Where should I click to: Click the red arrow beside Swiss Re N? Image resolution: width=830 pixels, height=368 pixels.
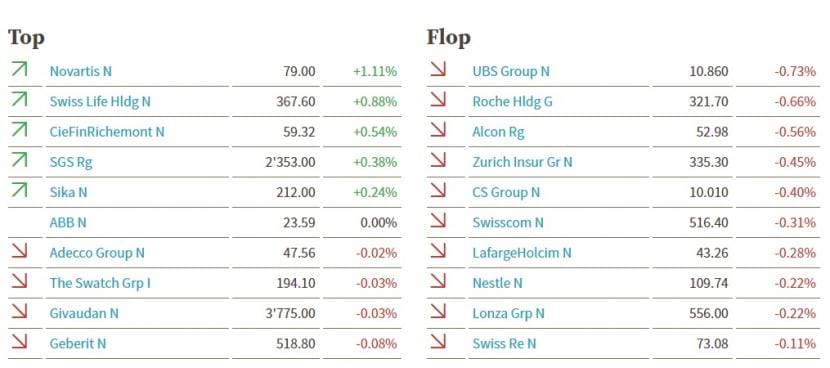(x=438, y=341)
